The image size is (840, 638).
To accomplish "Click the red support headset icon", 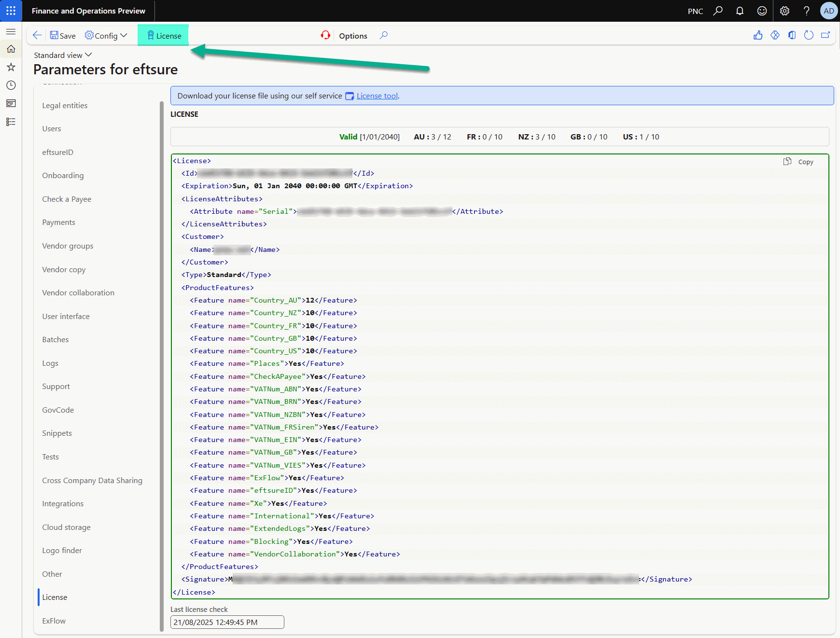I will point(325,35).
